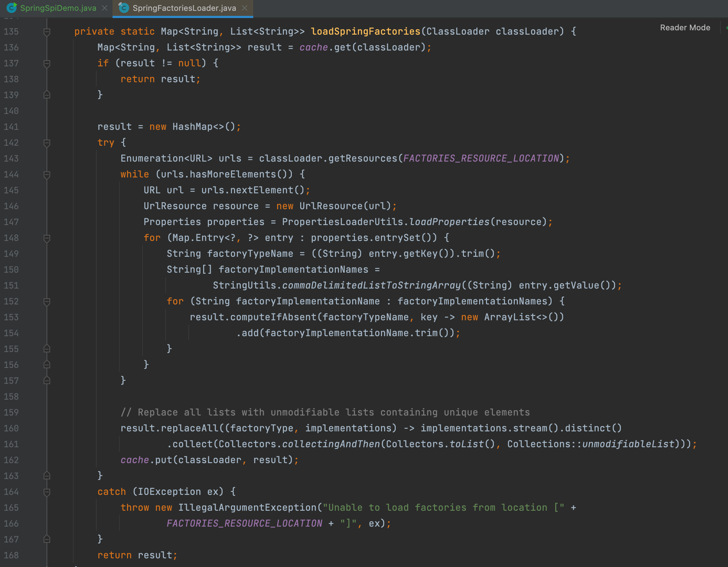
Task: Collapse loadSpringFactories method at line 135
Action: click(x=47, y=32)
